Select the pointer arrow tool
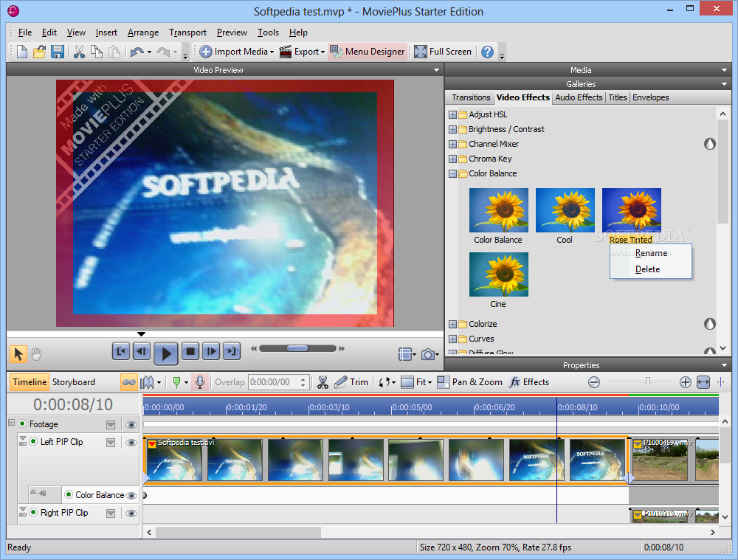Screen dimensions: 738x560 (18, 353)
